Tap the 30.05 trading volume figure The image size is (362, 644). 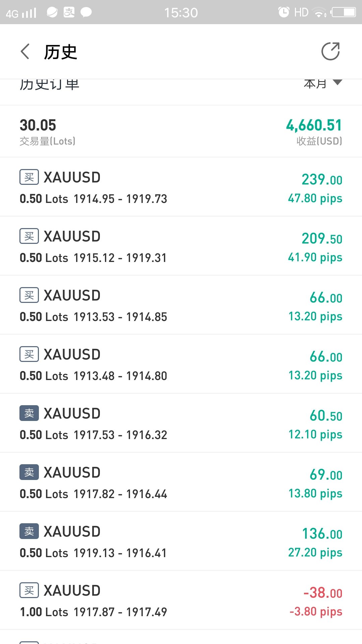(38, 125)
